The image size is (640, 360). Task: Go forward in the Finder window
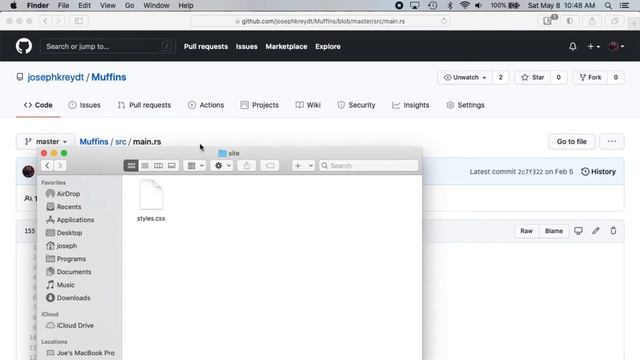(60, 165)
